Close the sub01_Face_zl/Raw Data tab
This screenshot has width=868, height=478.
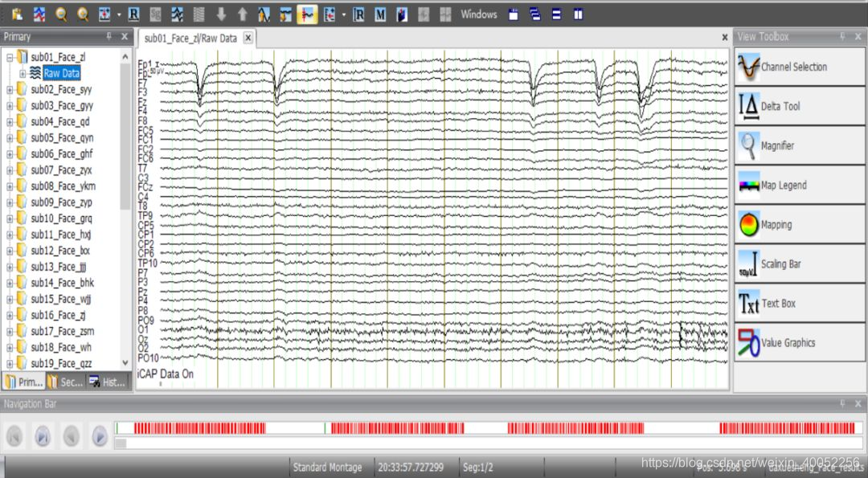[248, 38]
